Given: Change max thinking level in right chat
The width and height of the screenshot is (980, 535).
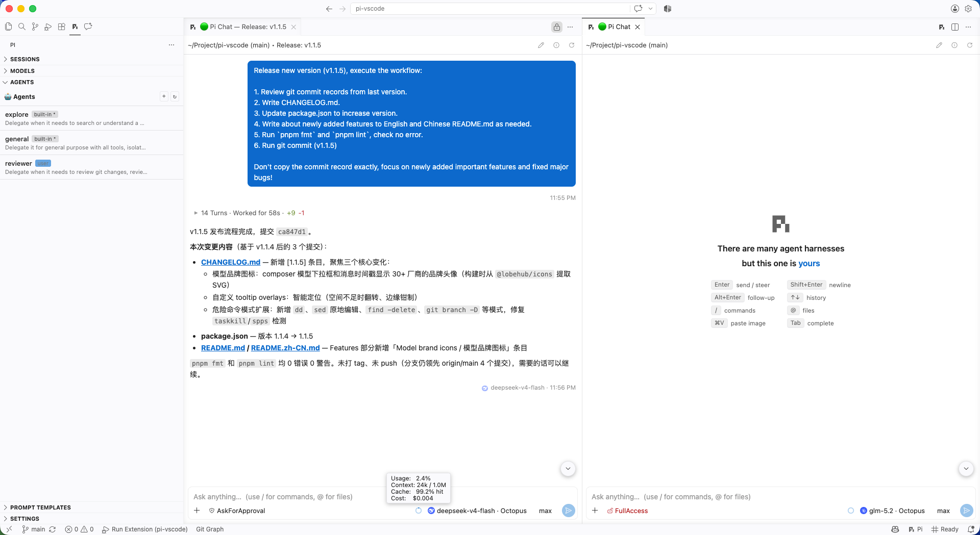Looking at the screenshot, I should click(x=943, y=511).
